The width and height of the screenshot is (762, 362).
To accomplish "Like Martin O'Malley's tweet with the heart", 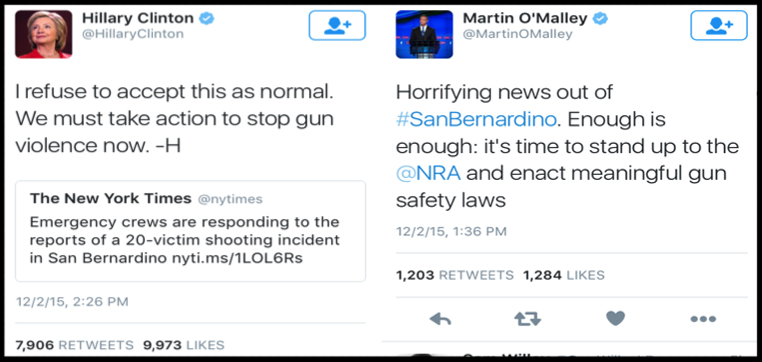I will pyautogui.click(x=615, y=319).
